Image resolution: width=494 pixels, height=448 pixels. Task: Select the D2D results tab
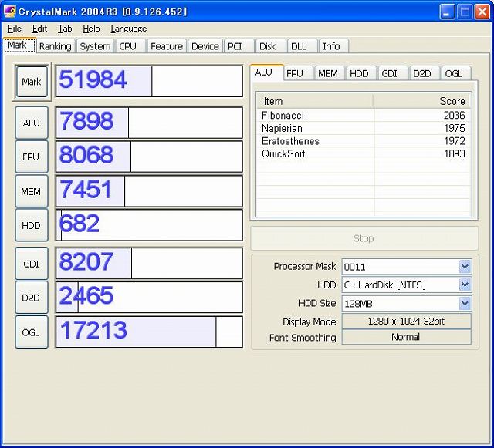coord(424,73)
